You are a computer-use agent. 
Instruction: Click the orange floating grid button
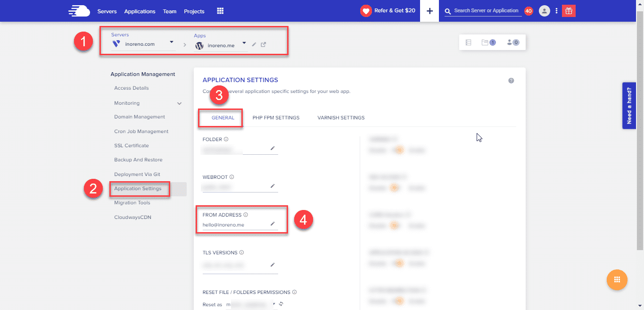pos(617,280)
